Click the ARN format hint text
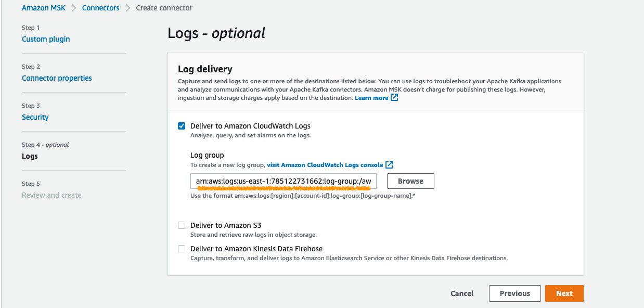 [x=303, y=196]
